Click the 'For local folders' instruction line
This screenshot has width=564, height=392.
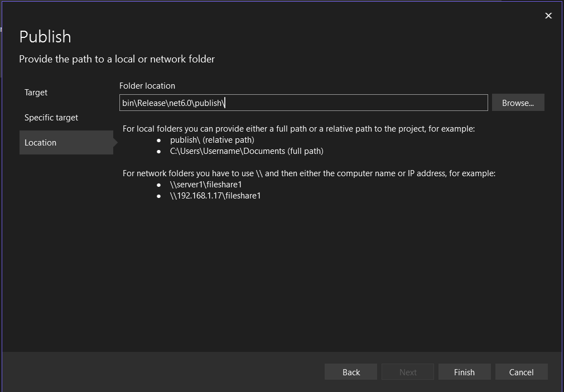[298, 129]
